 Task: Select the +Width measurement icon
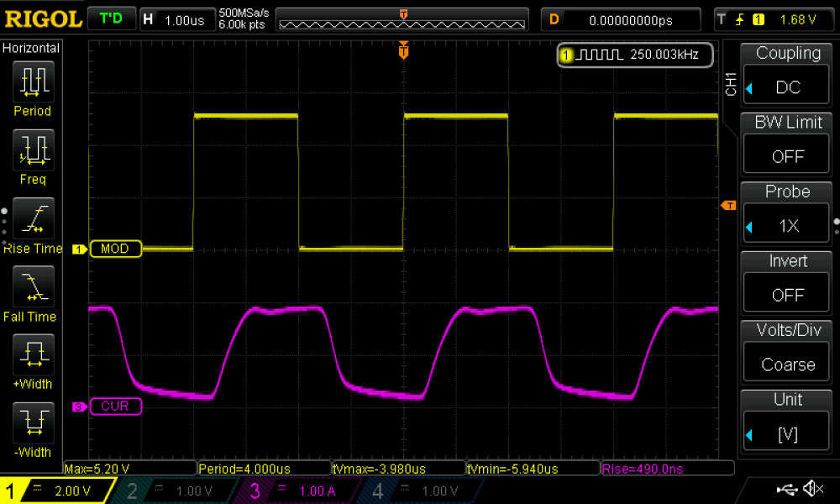[34, 354]
